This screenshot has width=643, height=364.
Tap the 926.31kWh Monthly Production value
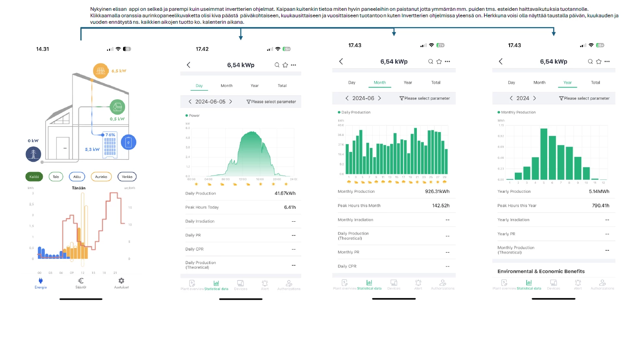coord(437,191)
